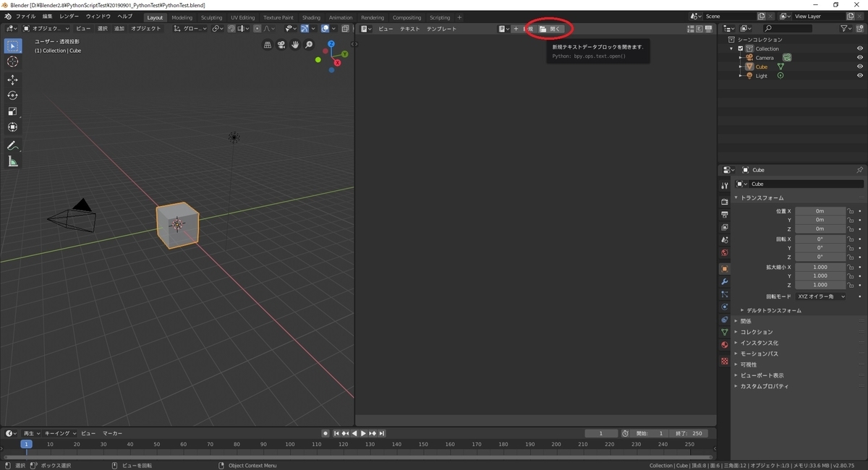Open the transform orientation Global dropdown
868x470 pixels.
[190, 29]
